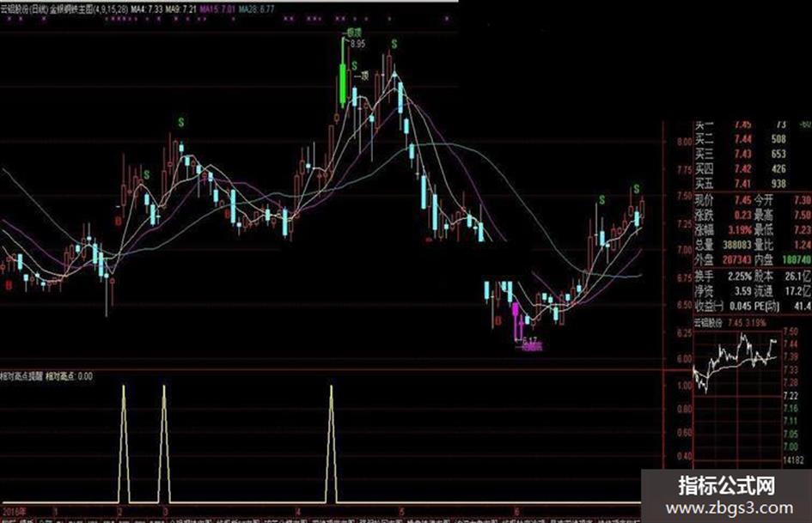812x523 pixels.
Task: Click the magenta candlestick at the bottom low
Action: [x=516, y=320]
